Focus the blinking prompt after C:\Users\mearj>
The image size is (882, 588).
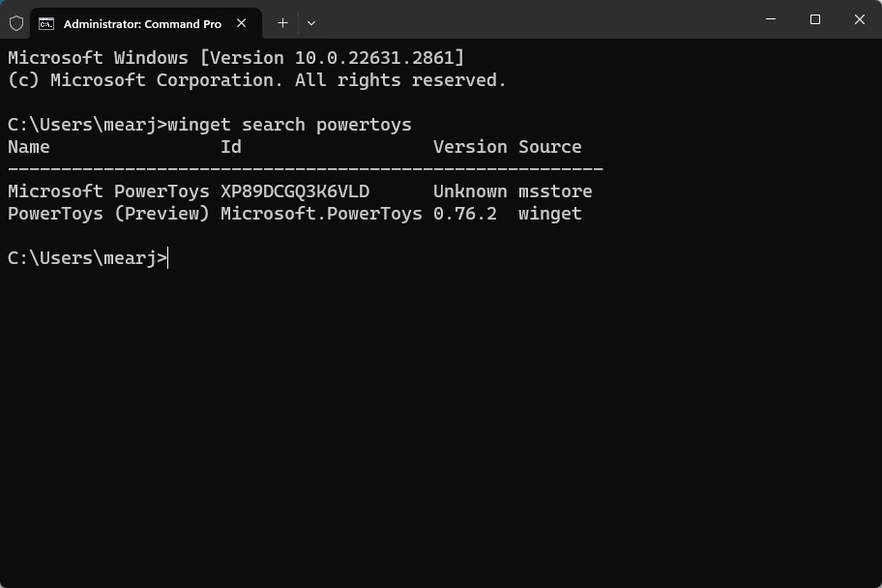point(169,258)
